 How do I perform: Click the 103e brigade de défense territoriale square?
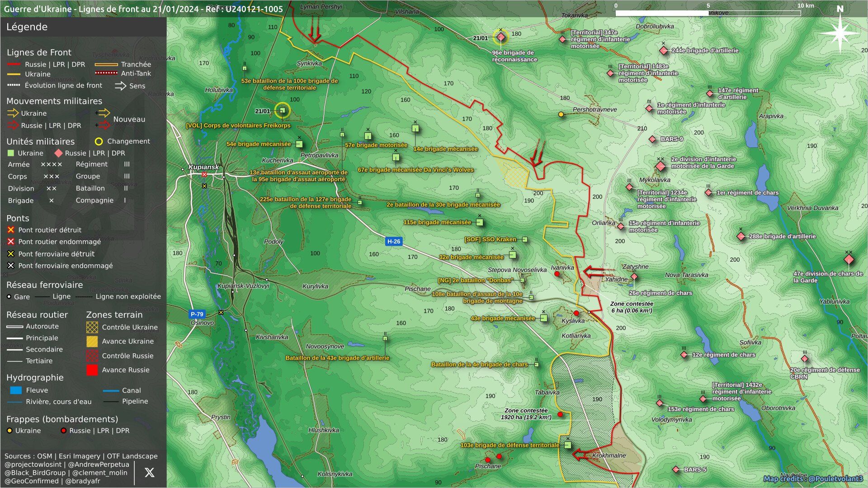568,445
